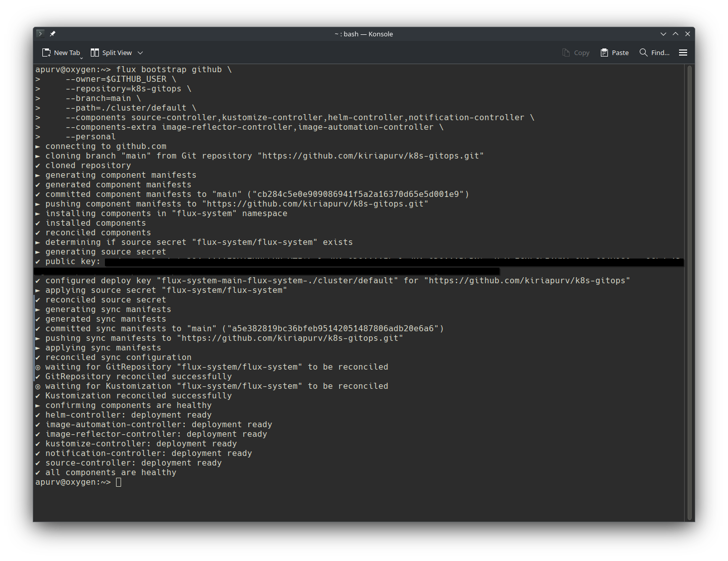Click the "~ : bash — Konsole" title bar

(x=363, y=34)
